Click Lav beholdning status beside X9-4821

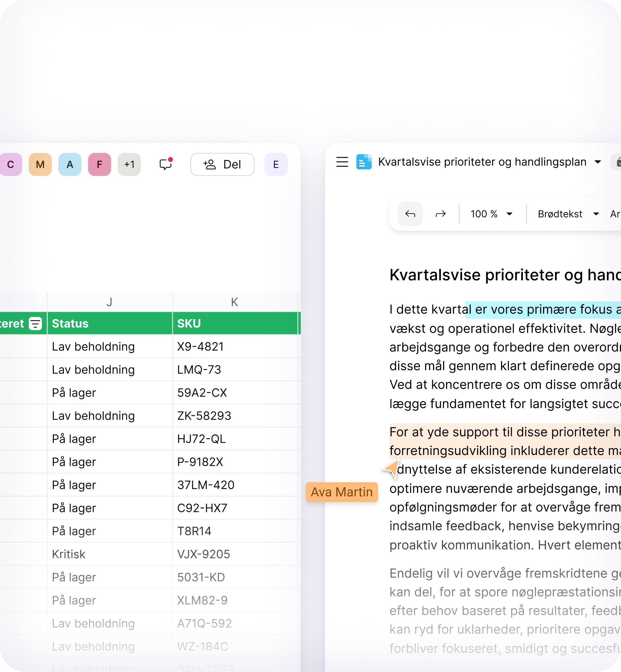(x=110, y=346)
